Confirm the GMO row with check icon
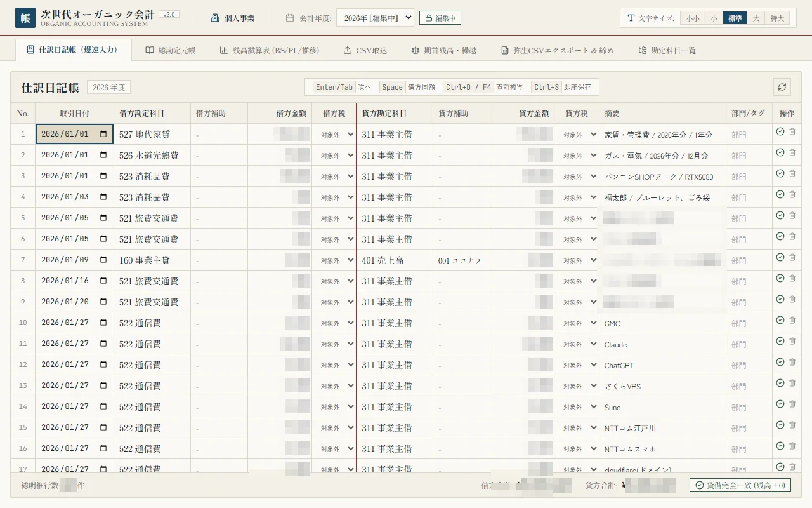 (x=780, y=320)
